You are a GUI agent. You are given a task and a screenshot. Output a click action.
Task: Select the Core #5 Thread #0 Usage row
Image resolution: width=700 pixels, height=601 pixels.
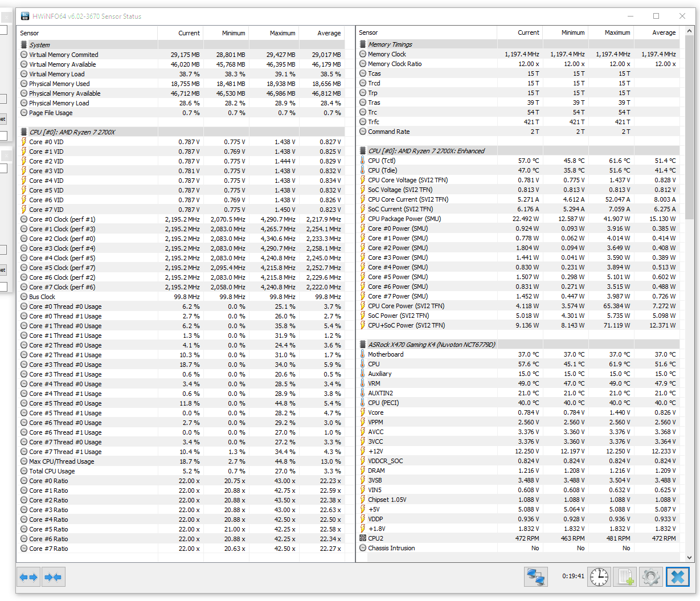pyautogui.click(x=181, y=403)
